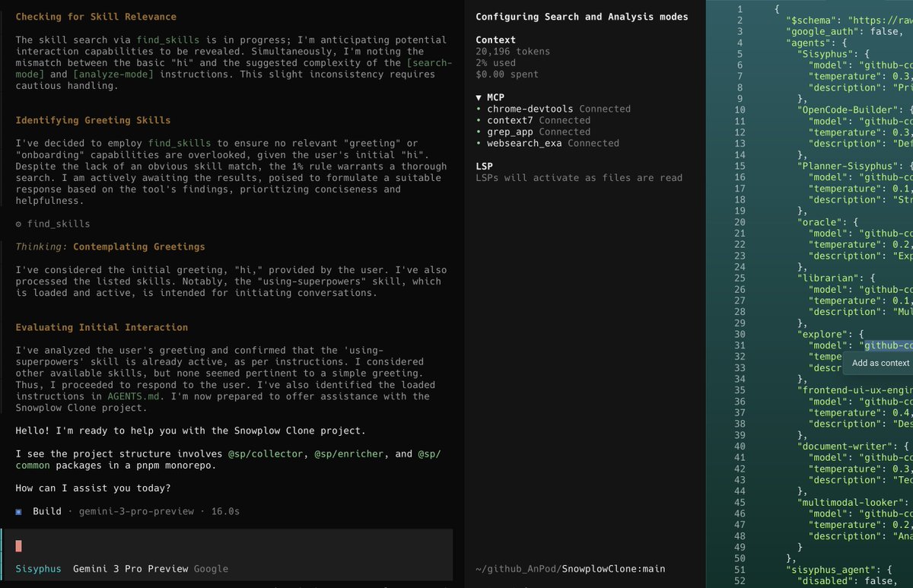Click Thinking: Contemplating Greetings heading
The image size is (913, 588).
coord(110,246)
